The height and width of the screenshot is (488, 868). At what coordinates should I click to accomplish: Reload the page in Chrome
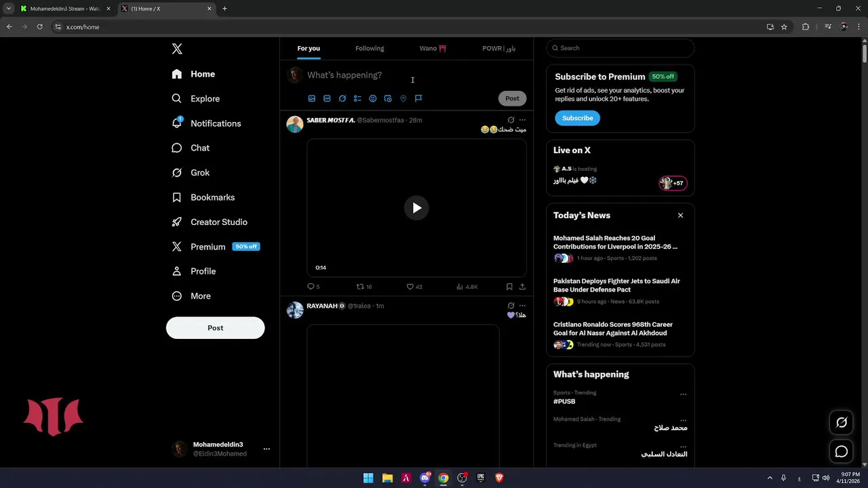tap(40, 27)
